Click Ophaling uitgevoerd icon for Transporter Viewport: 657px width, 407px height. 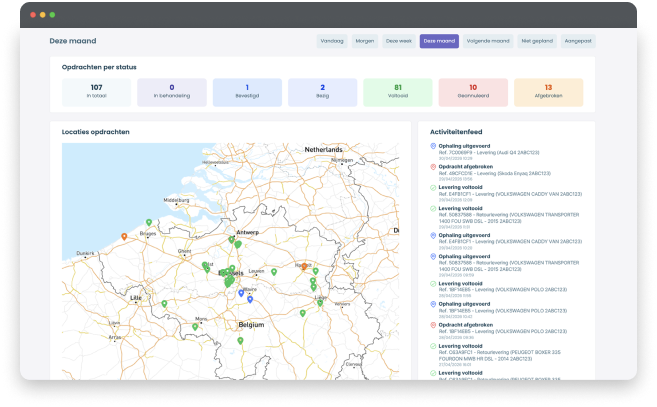[433, 256]
